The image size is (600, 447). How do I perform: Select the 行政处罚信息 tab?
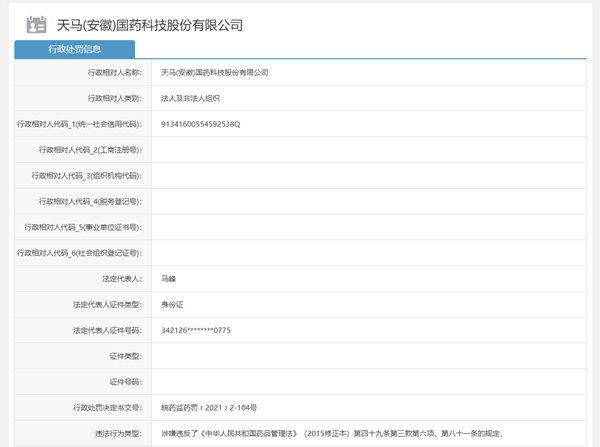(75, 49)
